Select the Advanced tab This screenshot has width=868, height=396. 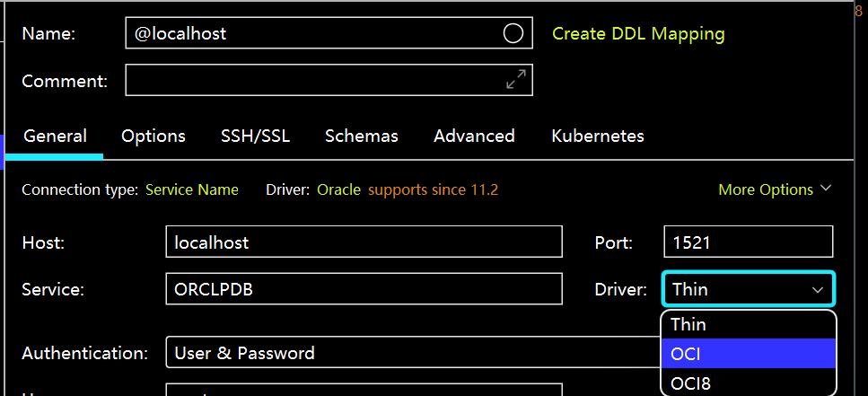coord(474,136)
